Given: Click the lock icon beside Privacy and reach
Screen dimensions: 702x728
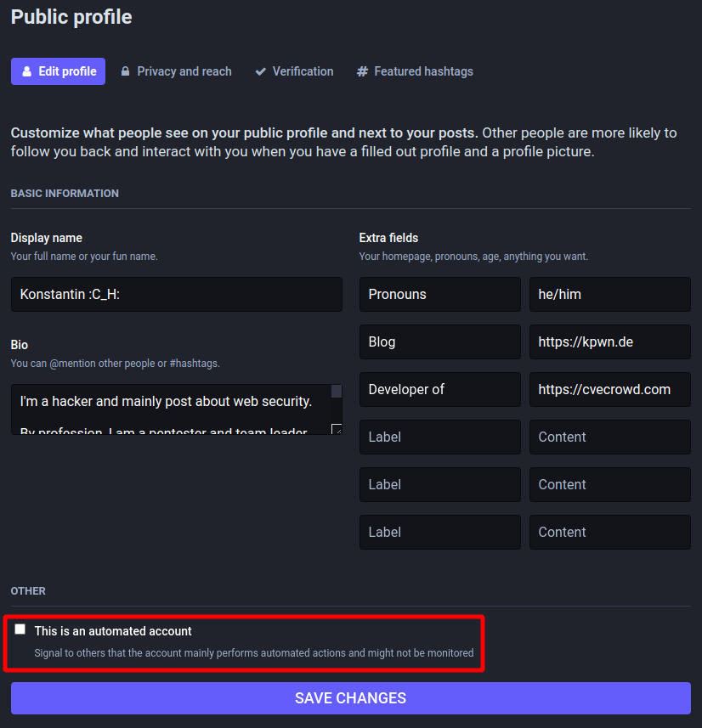Looking at the screenshot, I should pyautogui.click(x=125, y=71).
